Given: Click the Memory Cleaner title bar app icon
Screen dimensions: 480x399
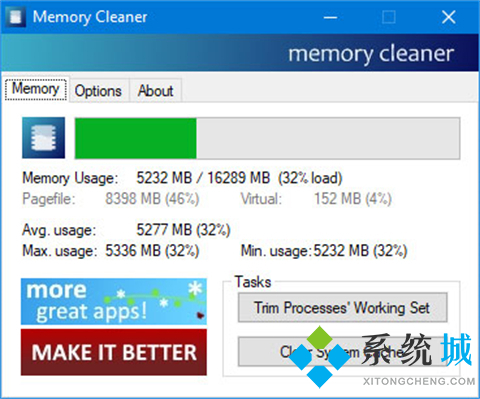Looking at the screenshot, I should (15, 17).
